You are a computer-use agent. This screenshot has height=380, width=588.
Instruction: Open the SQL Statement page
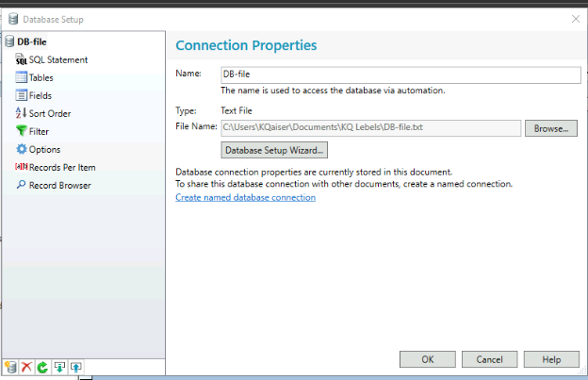[x=57, y=59]
